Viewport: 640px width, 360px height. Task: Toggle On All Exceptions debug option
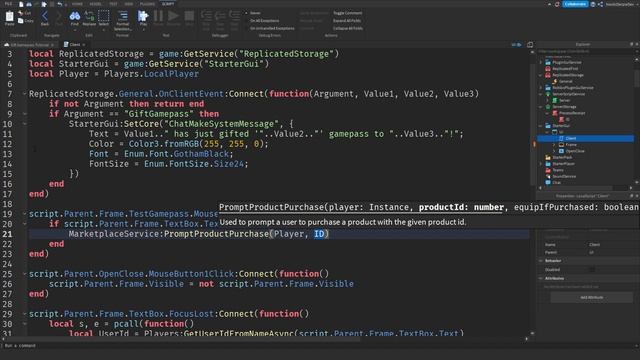(x=264, y=21)
